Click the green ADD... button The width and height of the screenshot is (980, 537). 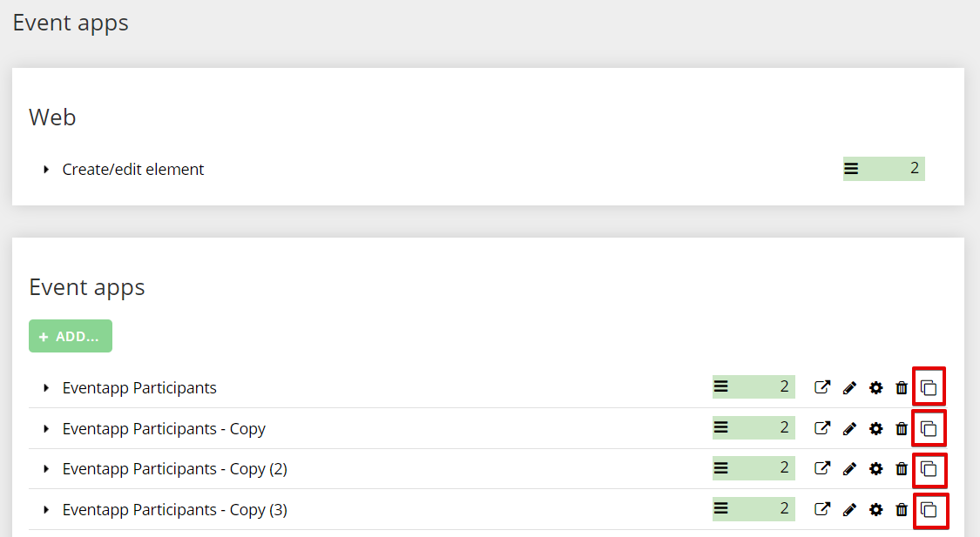click(71, 336)
